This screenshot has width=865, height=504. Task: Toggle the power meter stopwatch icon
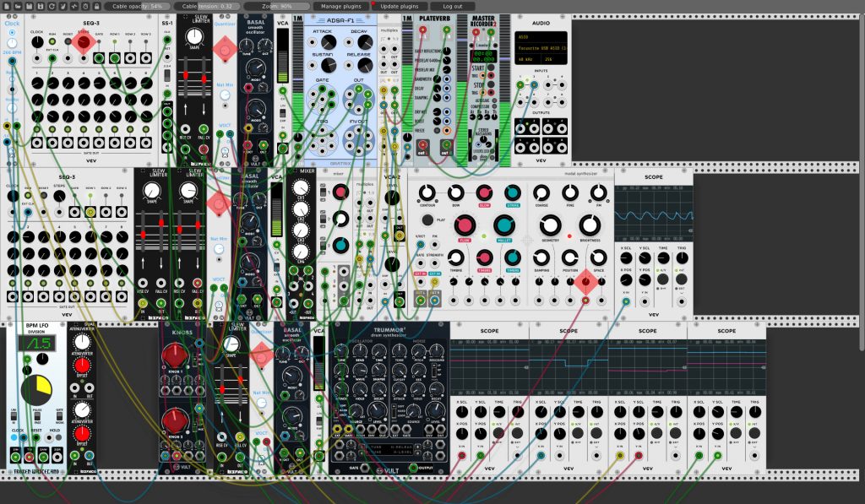point(85,6)
